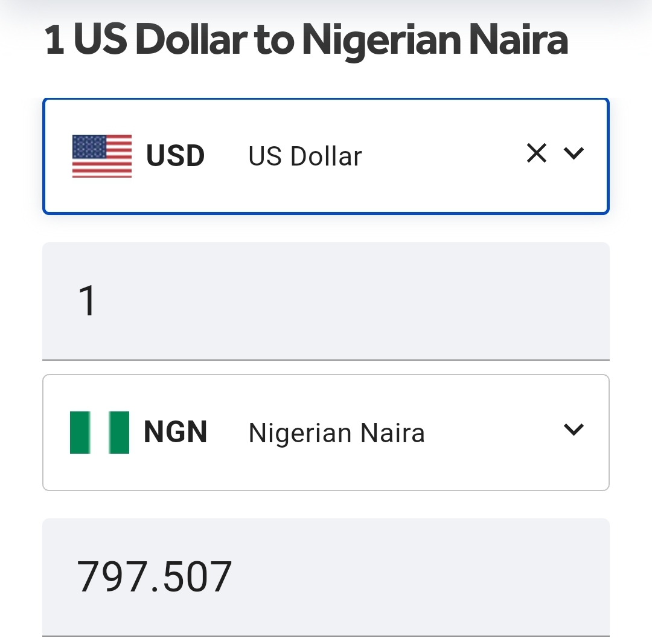Expand the NGN currency dropdown chevron
The width and height of the screenshot is (652, 644).
(x=574, y=430)
